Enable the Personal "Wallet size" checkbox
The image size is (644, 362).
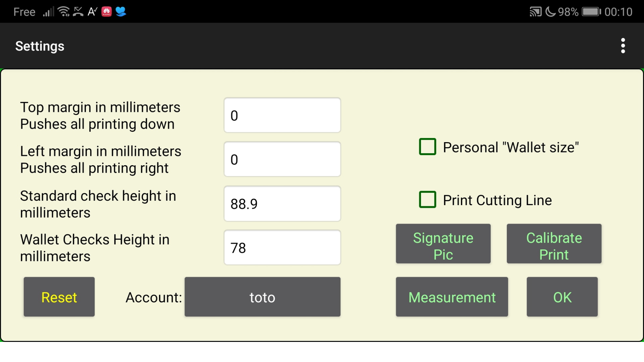click(x=427, y=147)
